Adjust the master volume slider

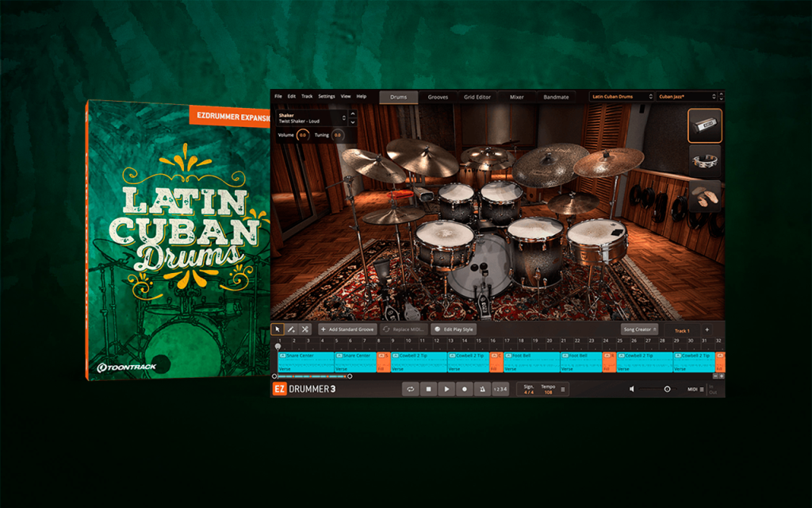(656, 389)
